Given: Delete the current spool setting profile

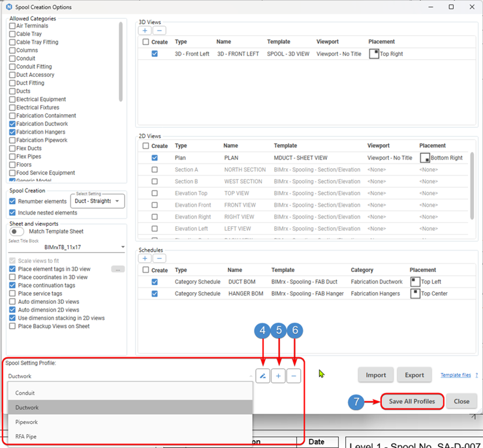Looking at the screenshot, I should tap(294, 376).
